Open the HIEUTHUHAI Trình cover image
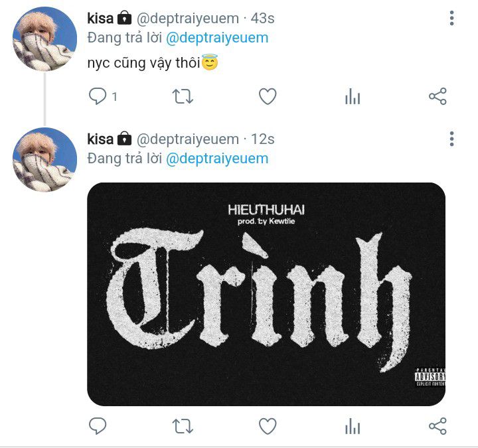Screen dimensions: 478x448 266,294
